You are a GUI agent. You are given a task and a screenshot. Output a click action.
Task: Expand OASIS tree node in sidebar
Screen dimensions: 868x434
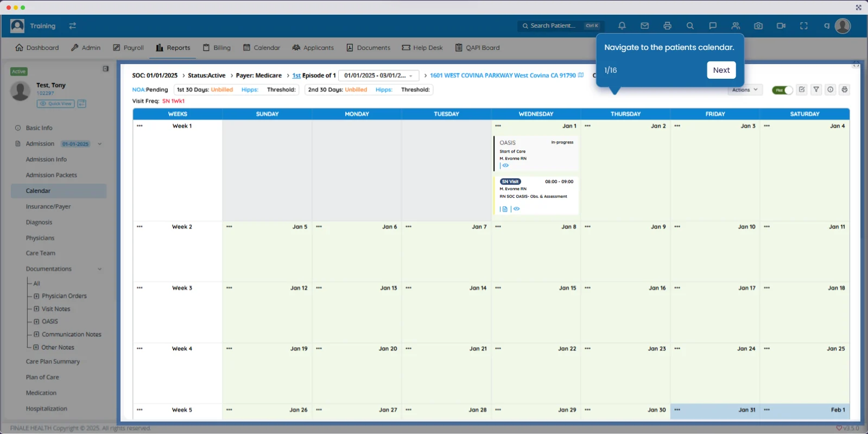coord(36,322)
